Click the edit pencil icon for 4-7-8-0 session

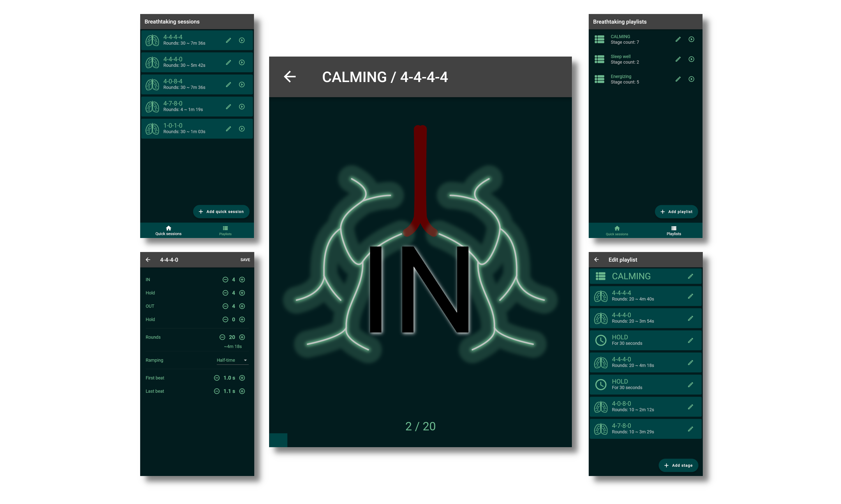(x=228, y=106)
